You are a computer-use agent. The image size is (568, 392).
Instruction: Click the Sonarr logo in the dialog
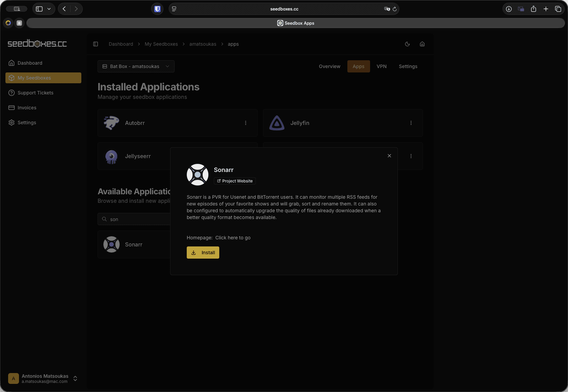[x=198, y=175]
